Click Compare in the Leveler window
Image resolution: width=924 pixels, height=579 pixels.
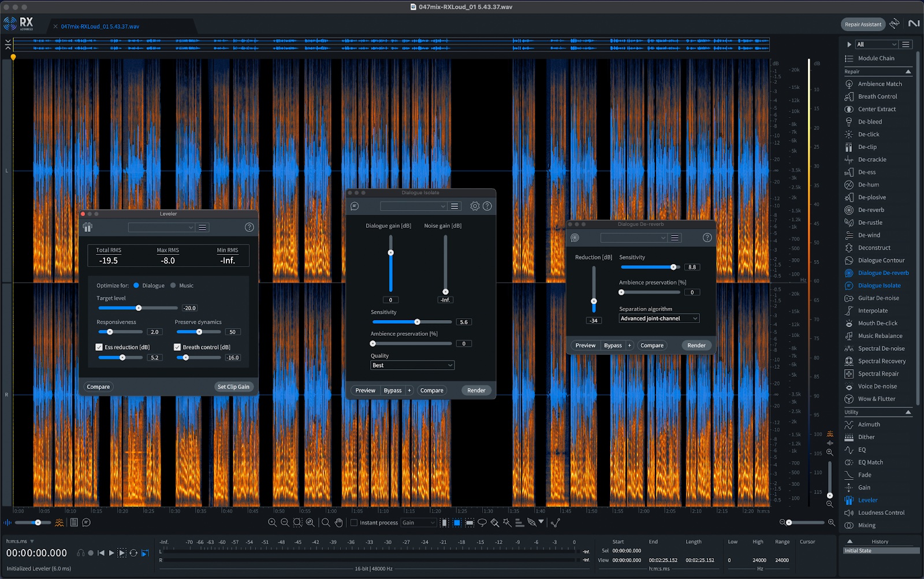point(98,387)
